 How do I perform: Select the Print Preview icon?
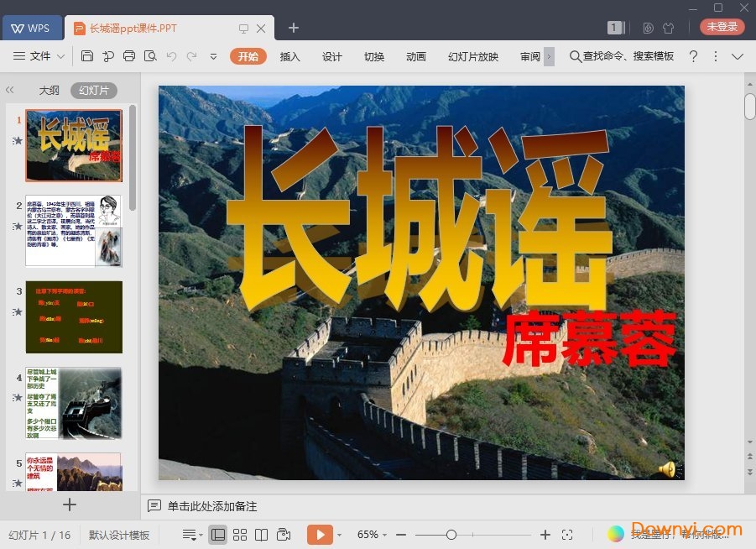coord(150,55)
